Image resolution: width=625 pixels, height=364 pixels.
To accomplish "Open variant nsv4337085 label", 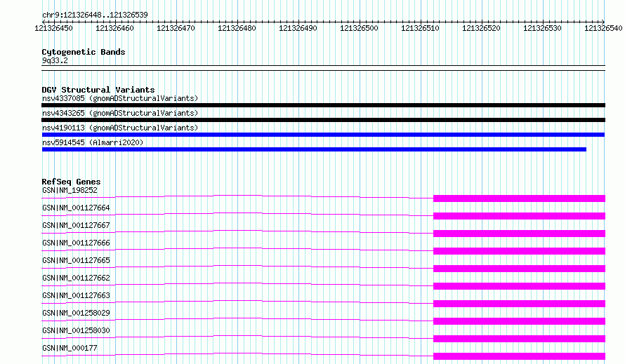I will pyautogui.click(x=120, y=98).
